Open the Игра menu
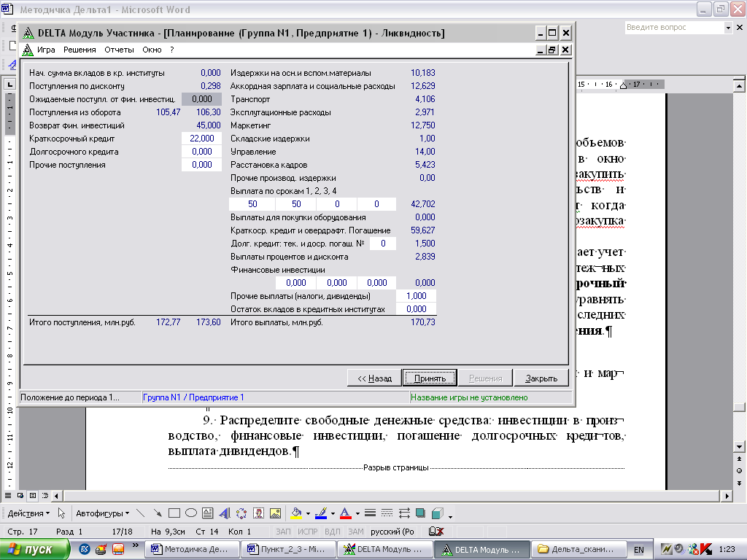747x560 pixels. pyautogui.click(x=46, y=50)
